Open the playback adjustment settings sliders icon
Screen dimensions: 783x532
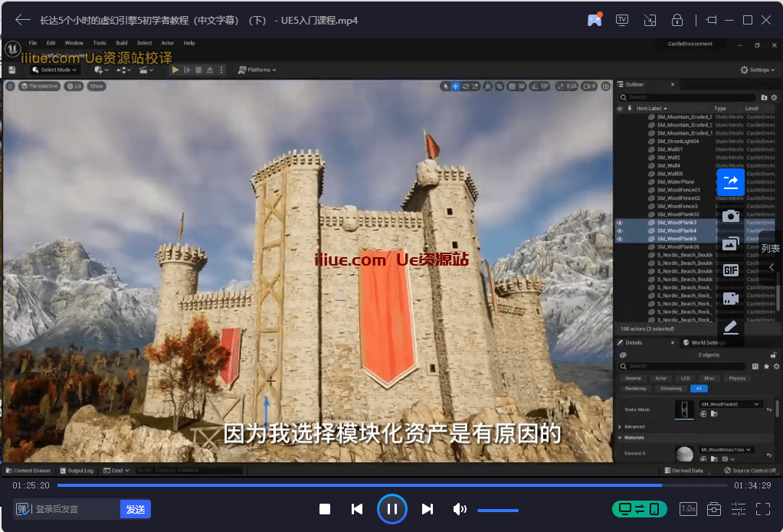[x=739, y=509]
